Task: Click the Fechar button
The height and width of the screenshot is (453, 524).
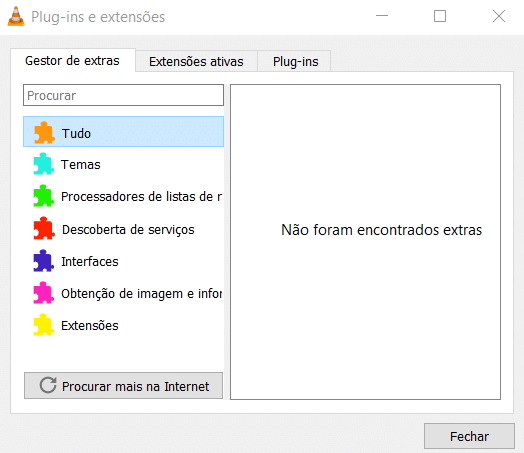Action: [469, 436]
